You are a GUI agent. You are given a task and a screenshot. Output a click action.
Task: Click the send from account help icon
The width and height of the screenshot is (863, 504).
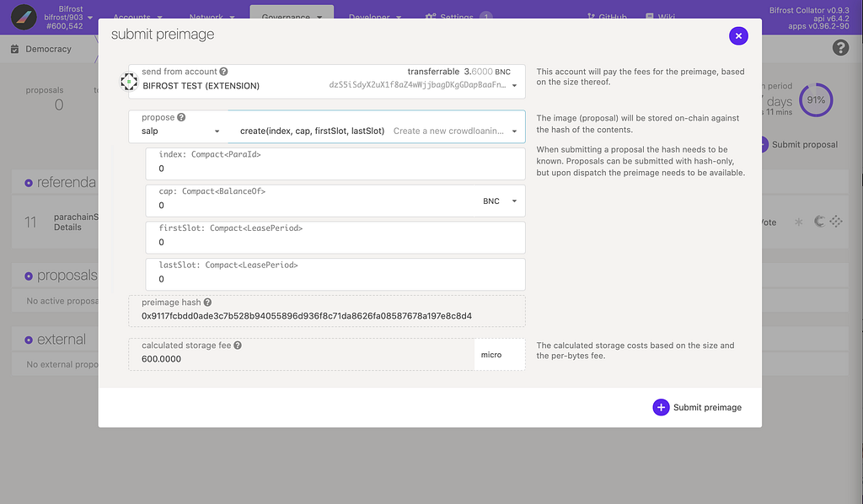click(x=223, y=72)
